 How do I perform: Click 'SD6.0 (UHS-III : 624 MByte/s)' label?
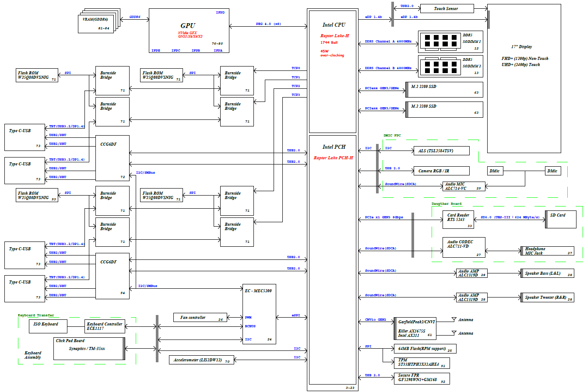(510, 217)
